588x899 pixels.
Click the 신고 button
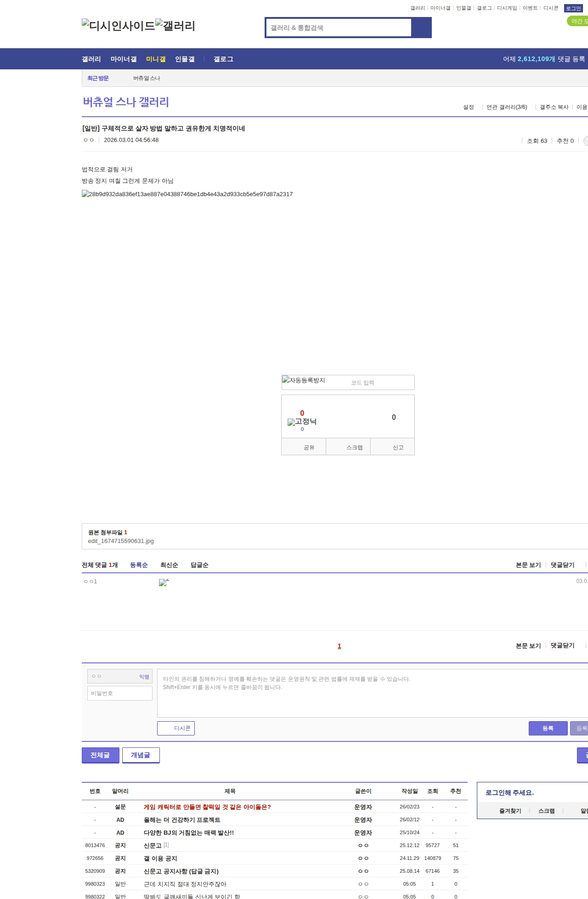coord(393,447)
